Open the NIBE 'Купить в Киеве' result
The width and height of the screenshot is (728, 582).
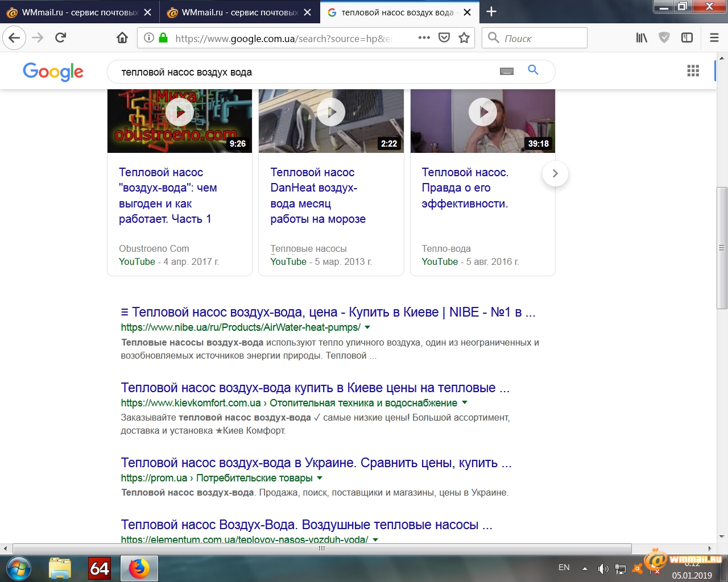[x=328, y=312]
